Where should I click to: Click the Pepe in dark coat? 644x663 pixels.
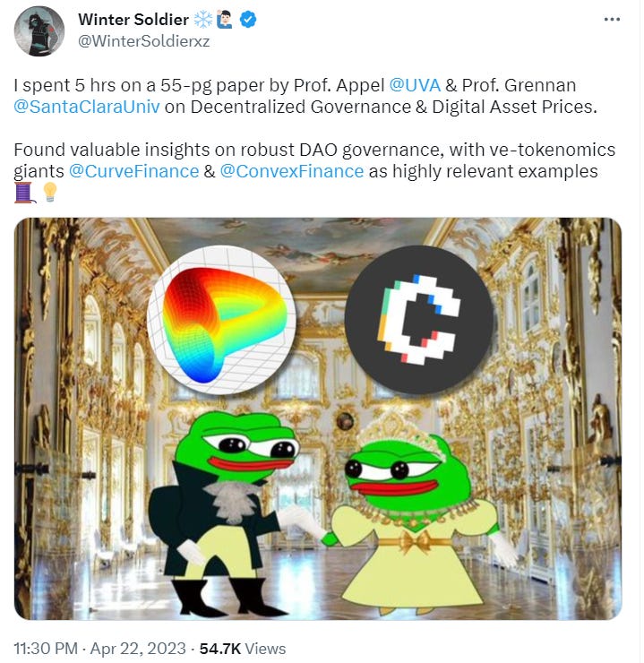[x=225, y=513]
